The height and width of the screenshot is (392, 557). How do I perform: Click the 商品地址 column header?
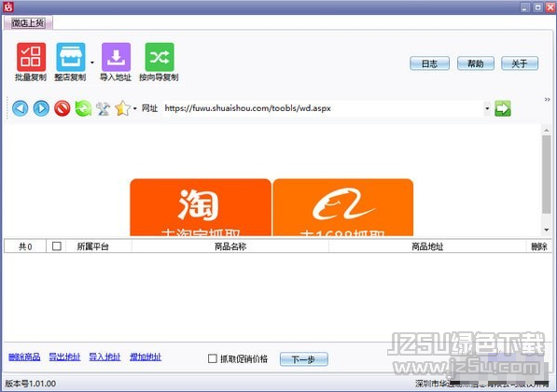click(427, 246)
